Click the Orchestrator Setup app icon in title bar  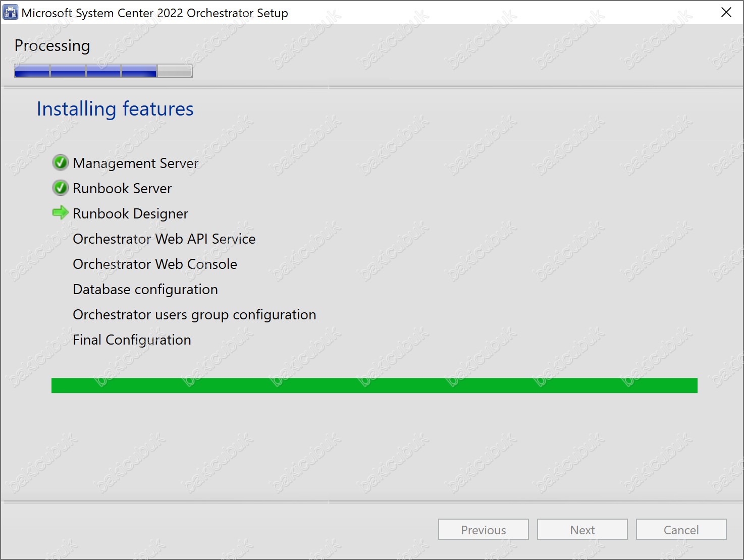coord(10,12)
